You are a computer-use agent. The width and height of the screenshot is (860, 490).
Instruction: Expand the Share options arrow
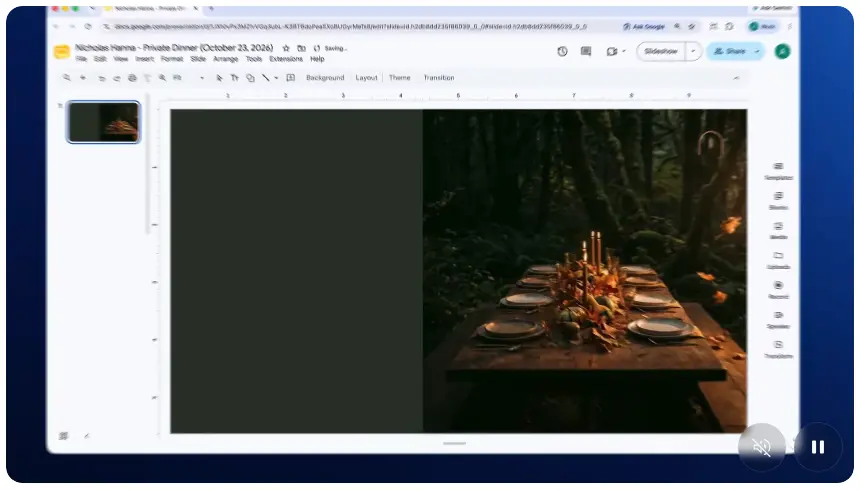[757, 52]
